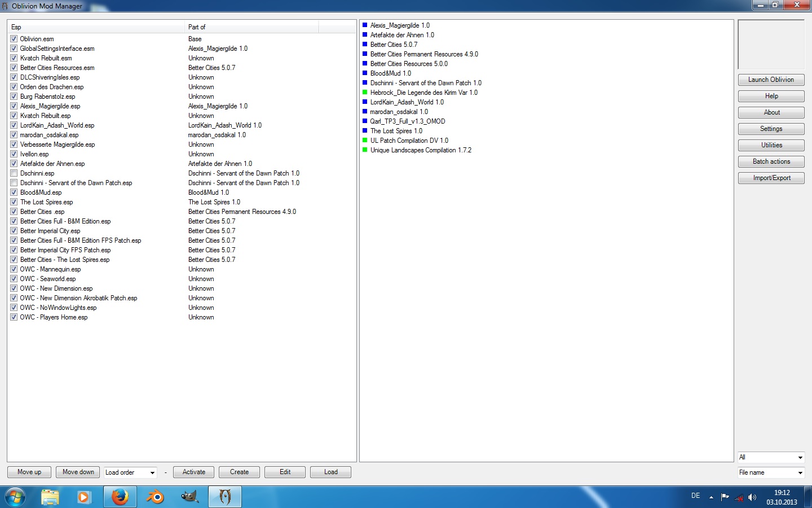Open GIMP from the taskbar

point(190,497)
